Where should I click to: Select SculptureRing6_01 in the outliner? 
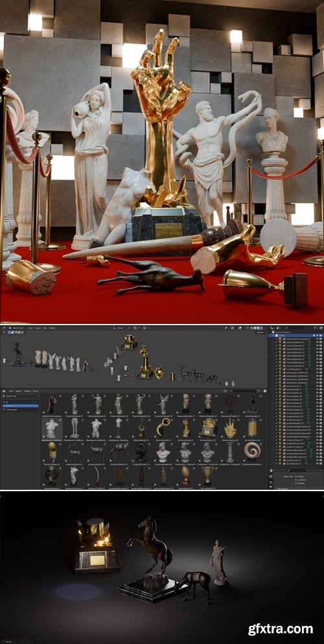(294, 440)
